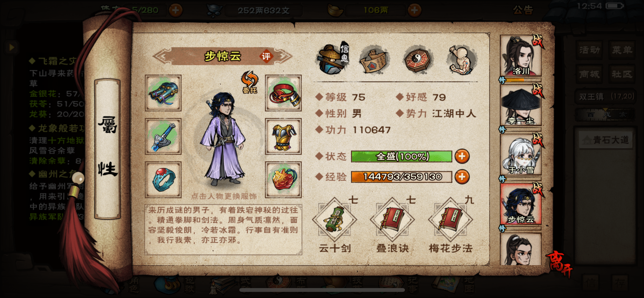644x298 pixels.
Task: Open the muscular body meridian tab icon
Action: [x=462, y=60]
